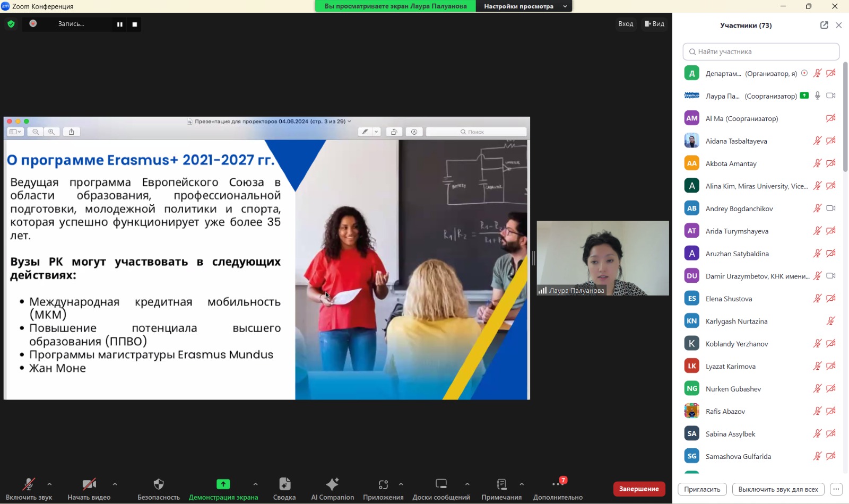This screenshot has width=849, height=504.
Task: Open the Примечания notes tool
Action: tap(501, 489)
